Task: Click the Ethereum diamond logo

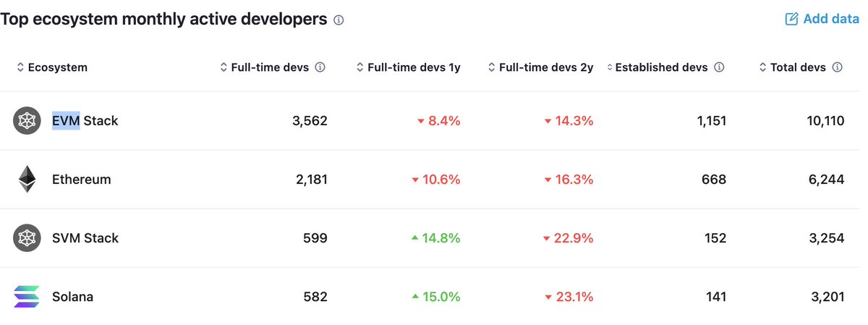Action: click(x=27, y=180)
